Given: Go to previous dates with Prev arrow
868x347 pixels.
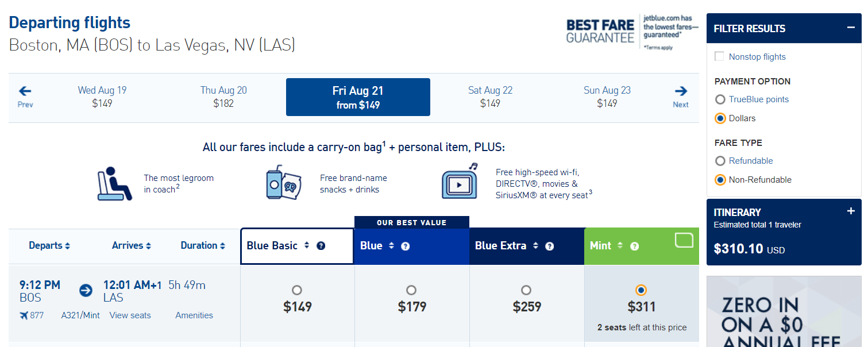Looking at the screenshot, I should click(25, 97).
